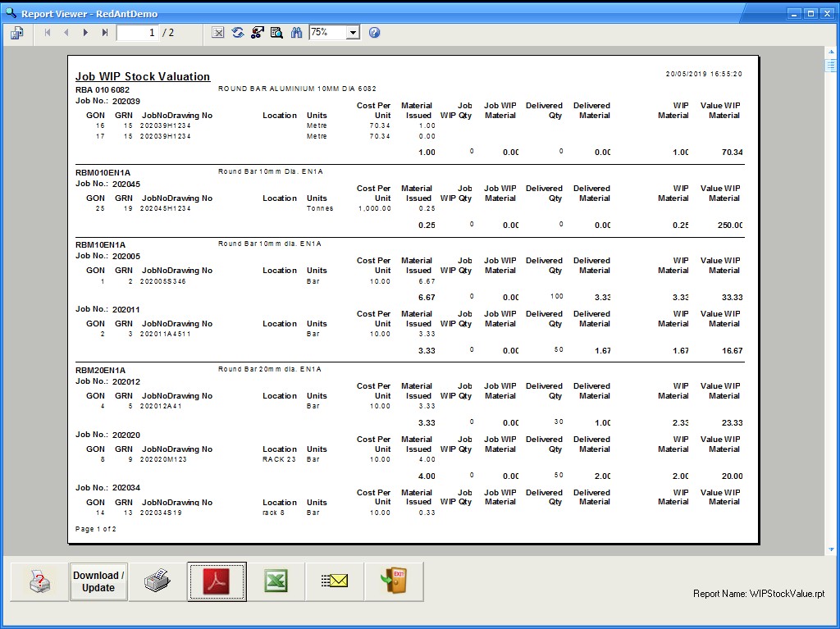Open the printer setup help icon
Screen dimensions: 840x629
(x=39, y=581)
